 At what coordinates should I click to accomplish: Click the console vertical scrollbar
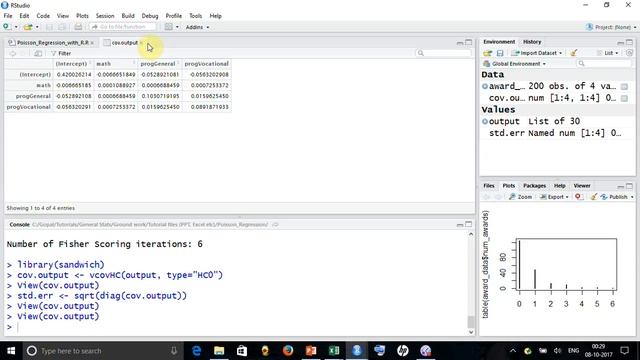point(471,283)
